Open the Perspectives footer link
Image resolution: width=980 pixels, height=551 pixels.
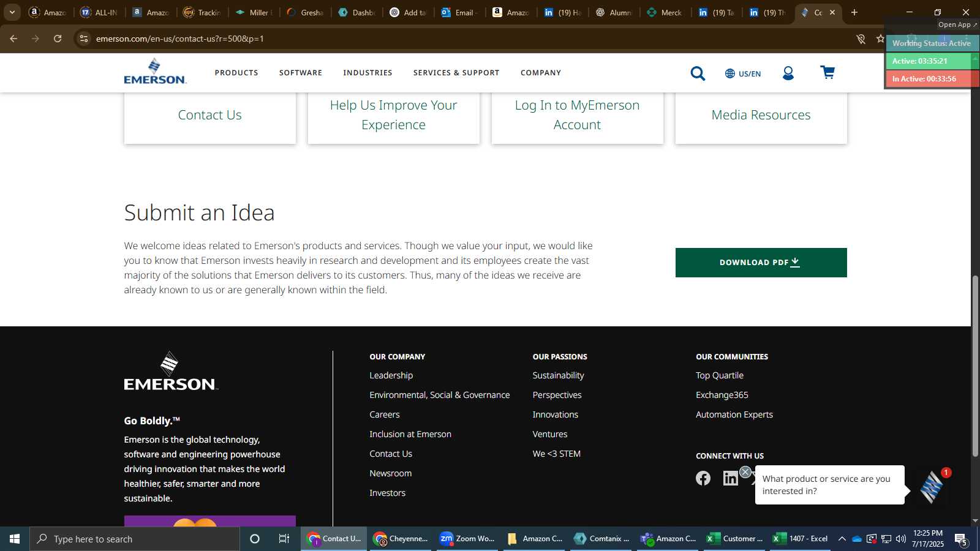tap(557, 395)
